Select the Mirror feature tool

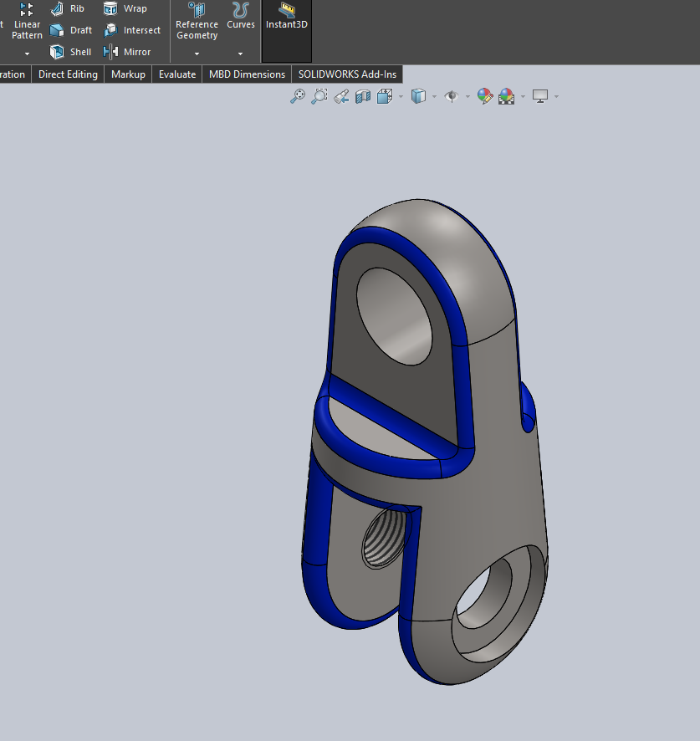128,52
